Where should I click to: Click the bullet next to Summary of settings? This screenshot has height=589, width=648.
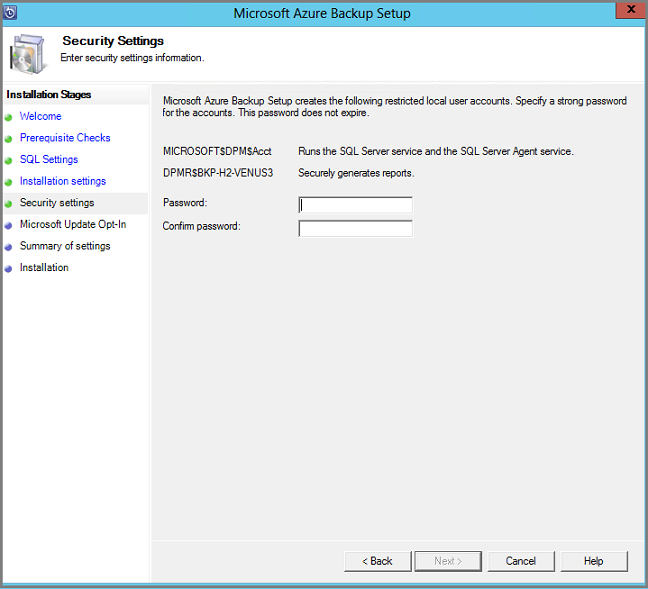click(x=8, y=247)
